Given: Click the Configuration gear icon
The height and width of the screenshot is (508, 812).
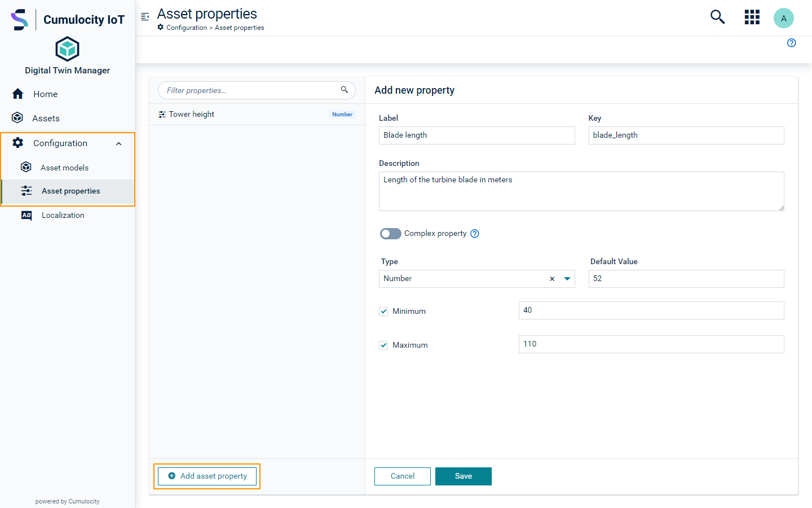Looking at the screenshot, I should (18, 143).
